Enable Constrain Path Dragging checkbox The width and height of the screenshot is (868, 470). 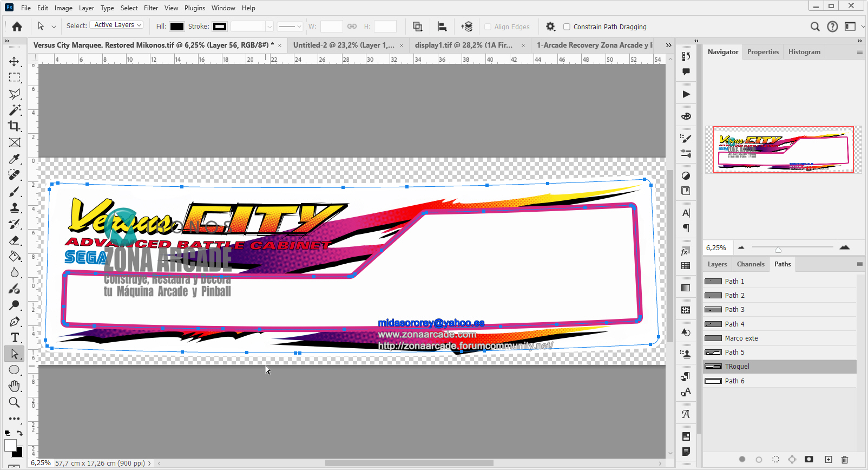click(x=567, y=27)
